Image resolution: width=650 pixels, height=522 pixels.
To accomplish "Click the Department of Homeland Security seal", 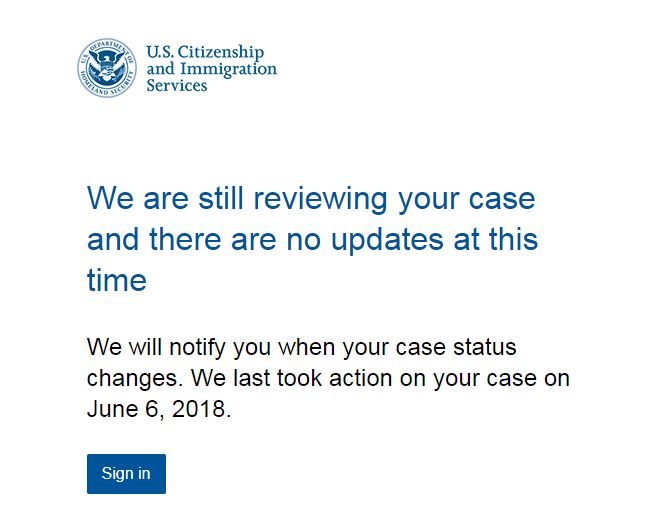I will 107,68.
